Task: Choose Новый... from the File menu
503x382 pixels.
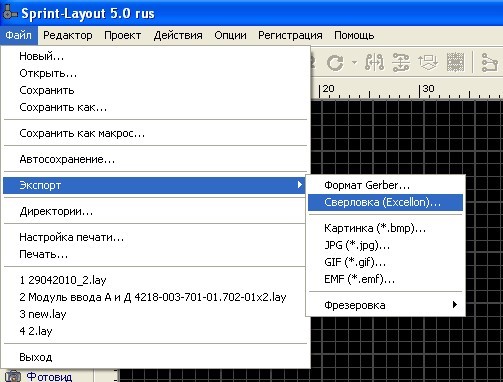Action: tap(155, 56)
